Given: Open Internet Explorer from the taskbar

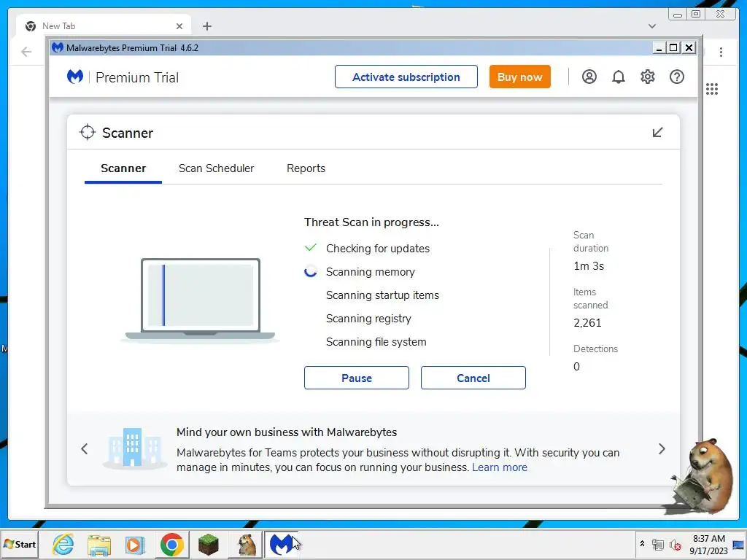Looking at the screenshot, I should click(63, 544).
